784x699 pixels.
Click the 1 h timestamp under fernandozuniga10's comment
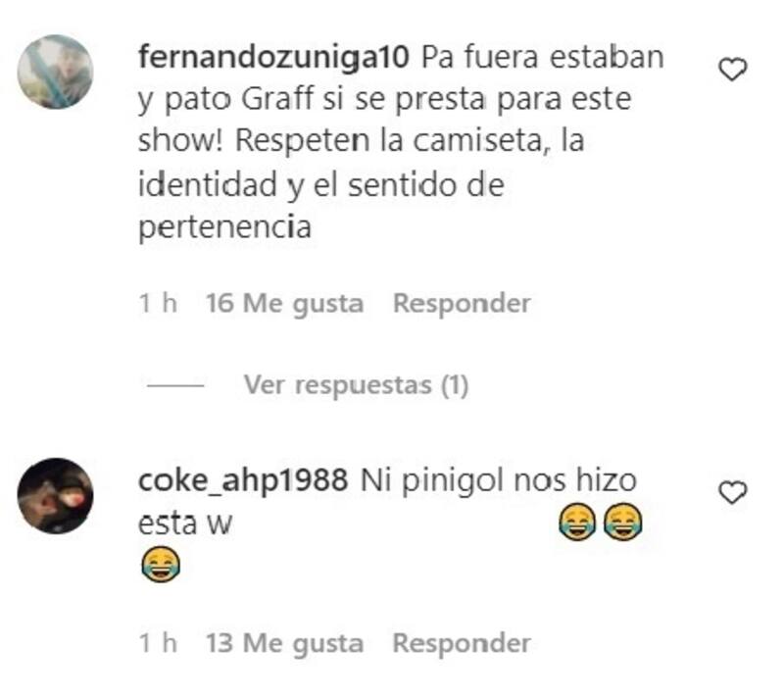tap(158, 303)
